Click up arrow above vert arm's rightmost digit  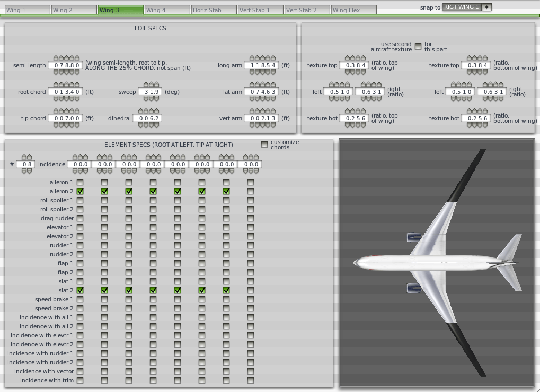[273, 111]
